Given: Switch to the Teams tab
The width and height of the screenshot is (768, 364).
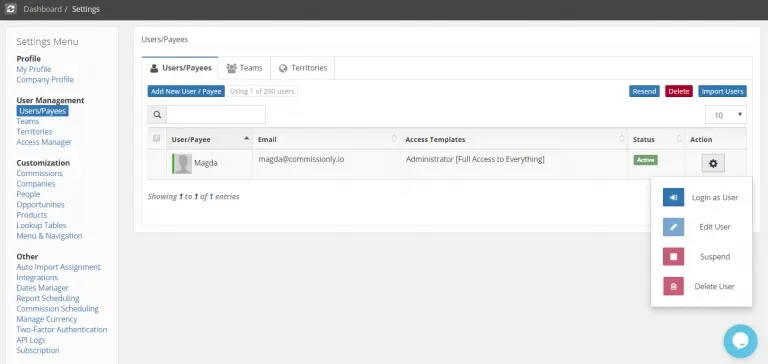Looking at the screenshot, I should coord(244,68).
